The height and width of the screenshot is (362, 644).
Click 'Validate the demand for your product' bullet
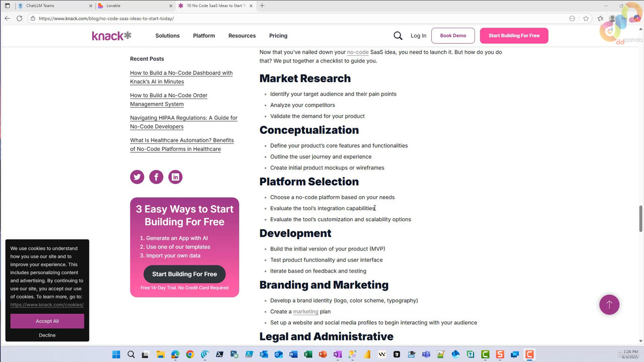pos(317,116)
